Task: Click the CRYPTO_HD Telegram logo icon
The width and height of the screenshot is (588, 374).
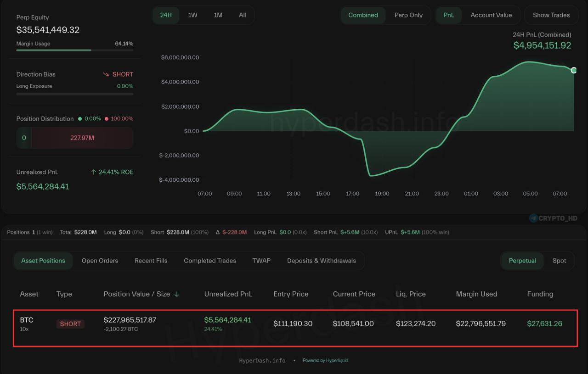Action: click(533, 218)
